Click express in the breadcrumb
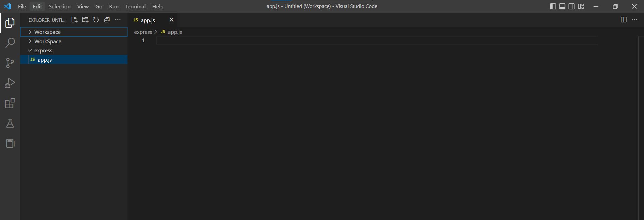This screenshot has height=220, width=644. tap(143, 32)
